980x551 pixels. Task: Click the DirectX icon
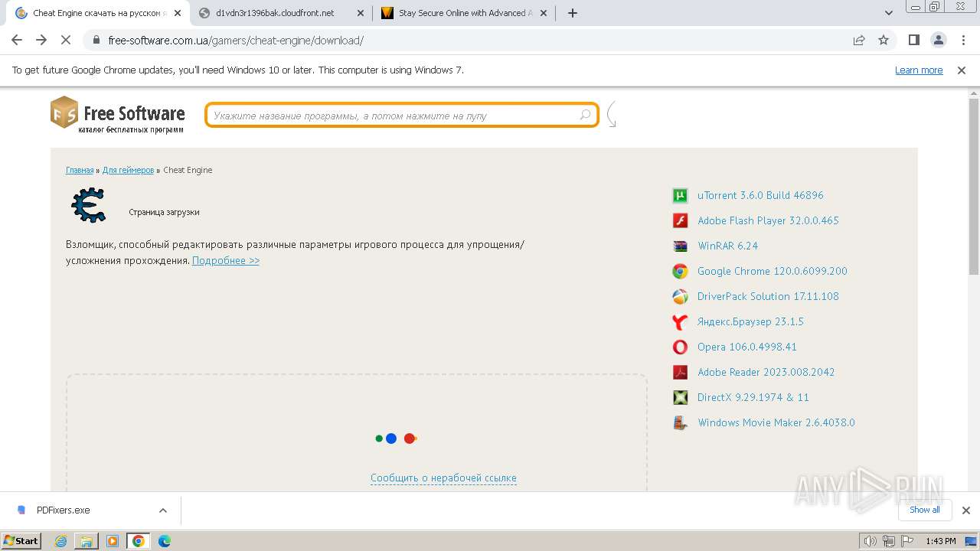coord(680,397)
